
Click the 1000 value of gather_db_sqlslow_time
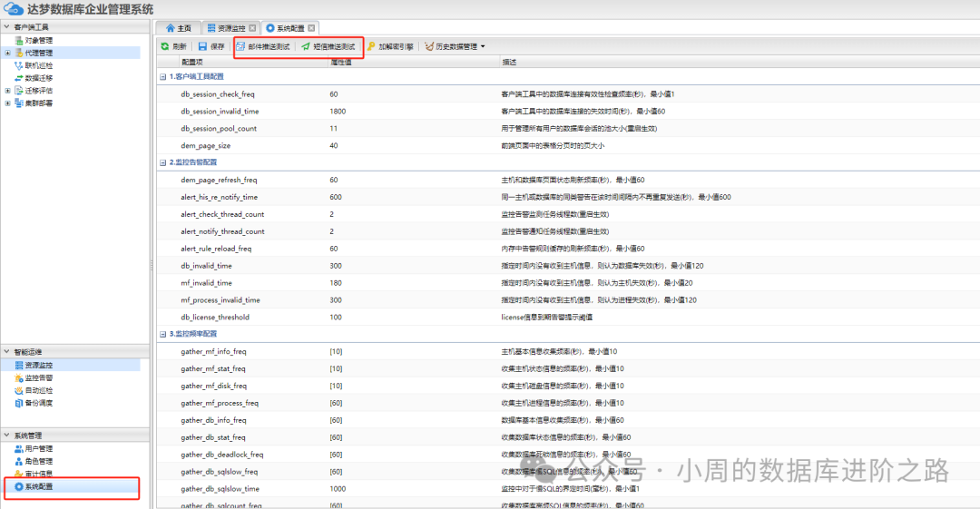pos(338,489)
